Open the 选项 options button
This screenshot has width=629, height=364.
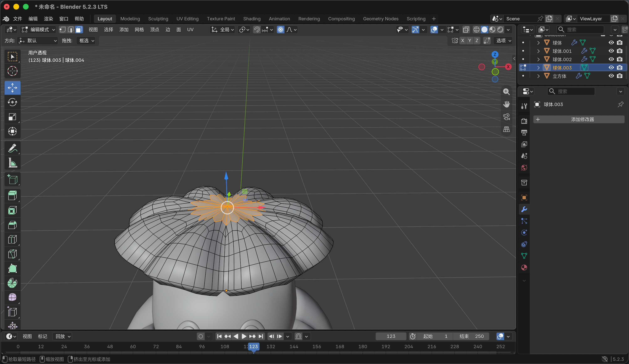pos(503,40)
